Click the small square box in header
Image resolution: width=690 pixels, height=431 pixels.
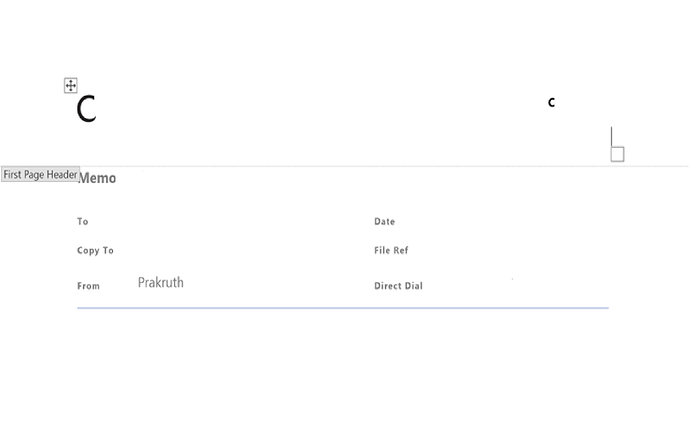coord(617,154)
